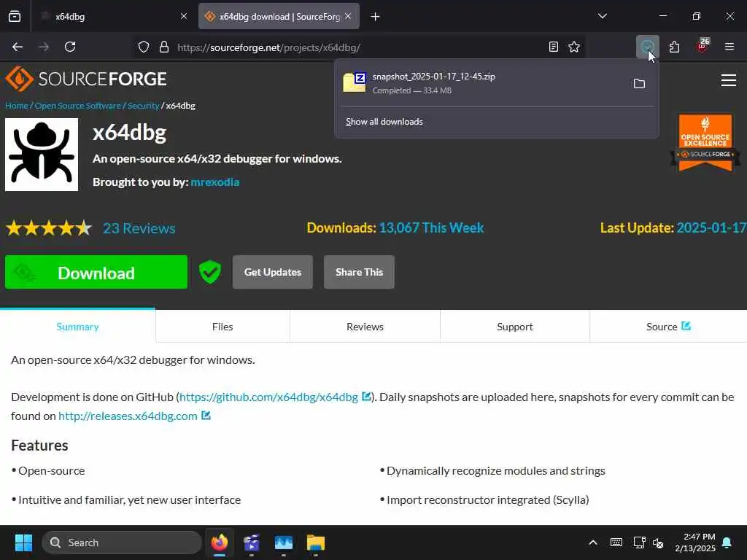This screenshot has height=560, width=747.
Task: Open the ad blocker extension with 26 badge
Action: click(702, 46)
